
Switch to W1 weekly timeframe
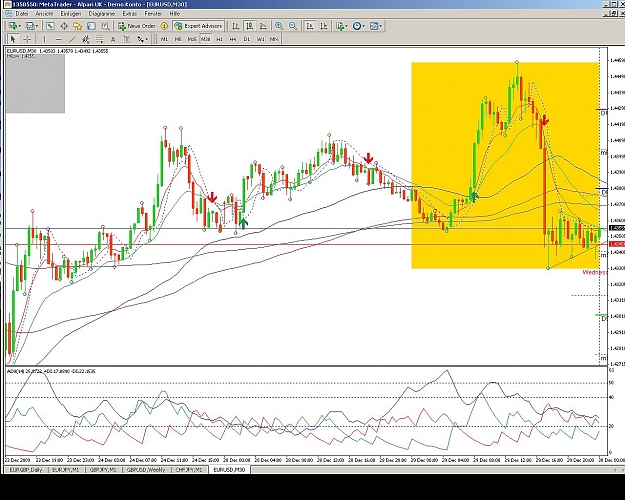tap(260, 39)
